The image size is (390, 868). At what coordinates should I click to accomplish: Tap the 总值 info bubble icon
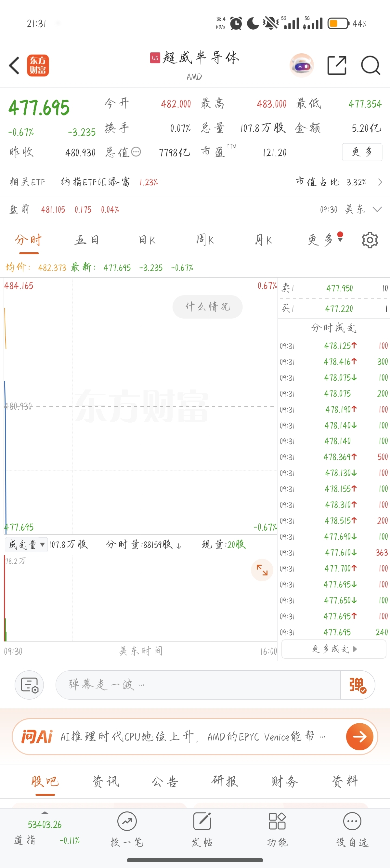pyautogui.click(x=136, y=152)
